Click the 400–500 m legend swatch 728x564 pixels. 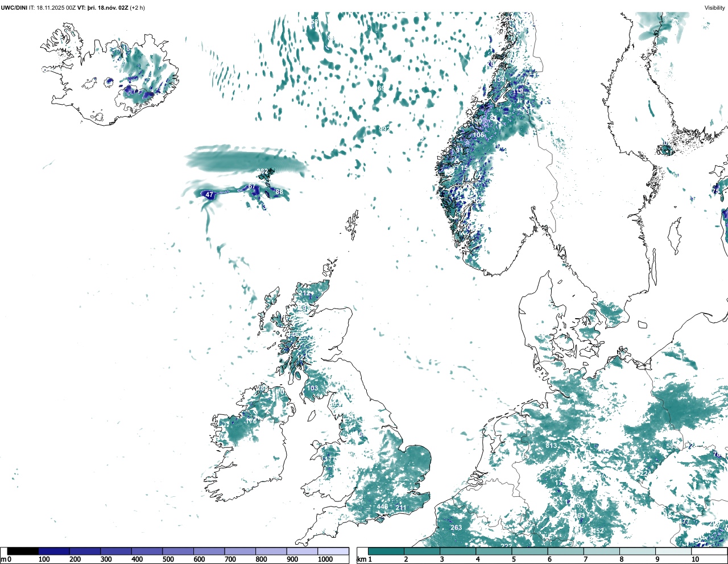(x=147, y=551)
